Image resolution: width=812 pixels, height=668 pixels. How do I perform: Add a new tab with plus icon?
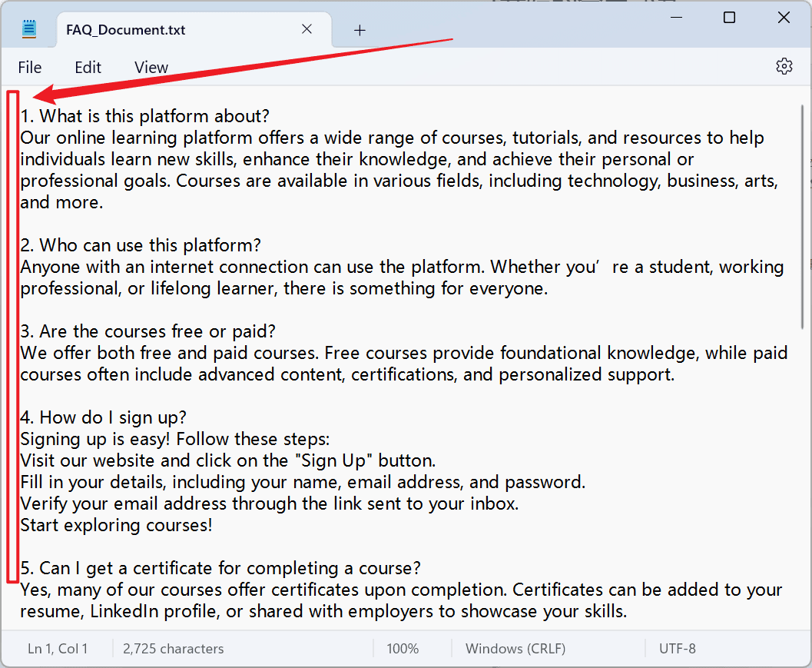pos(360,31)
